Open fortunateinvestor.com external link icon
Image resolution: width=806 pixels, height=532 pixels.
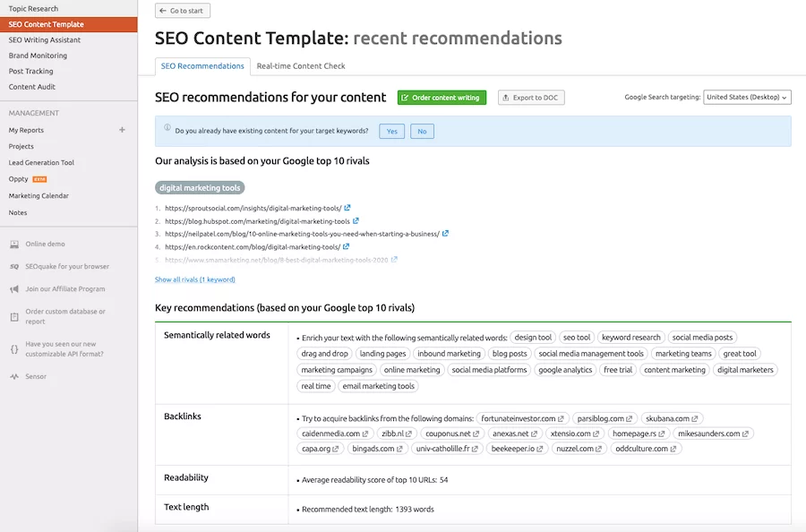pyautogui.click(x=561, y=419)
